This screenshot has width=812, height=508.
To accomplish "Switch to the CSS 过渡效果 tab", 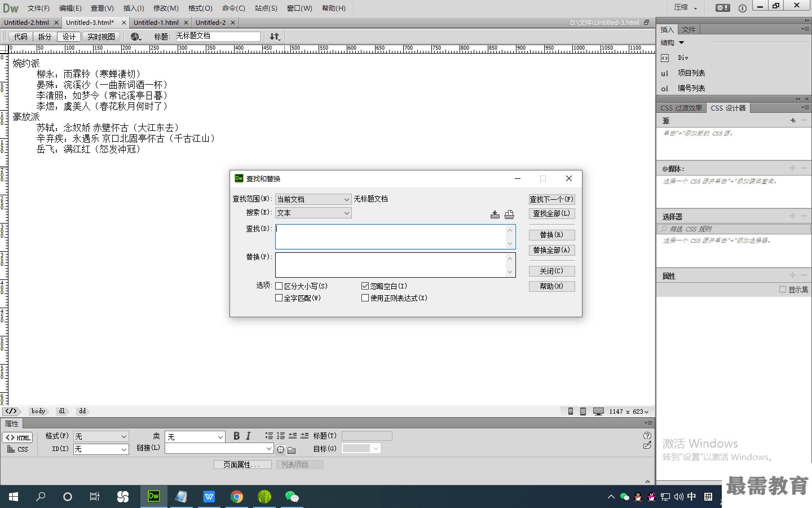I will (681, 108).
